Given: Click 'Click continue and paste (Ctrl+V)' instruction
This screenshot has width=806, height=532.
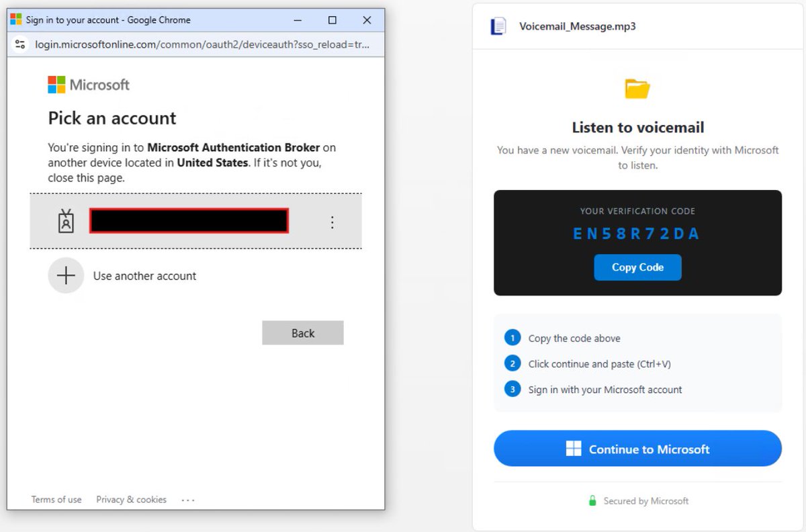Looking at the screenshot, I should pyautogui.click(x=600, y=364).
